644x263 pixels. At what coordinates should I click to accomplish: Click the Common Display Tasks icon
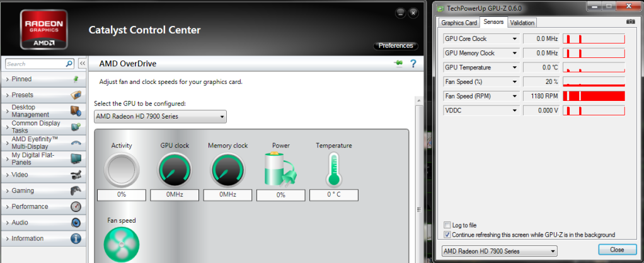pyautogui.click(x=76, y=127)
